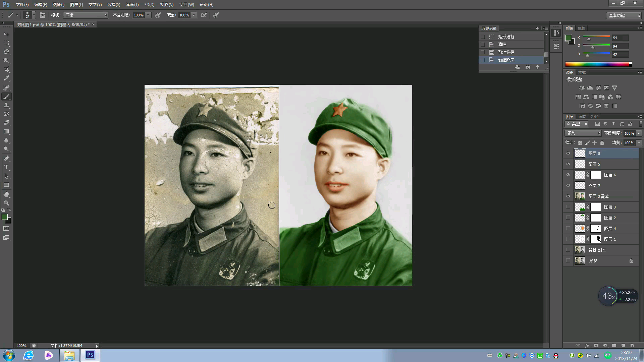
Task: Select the Eyedropper tool
Action: coord(6,78)
